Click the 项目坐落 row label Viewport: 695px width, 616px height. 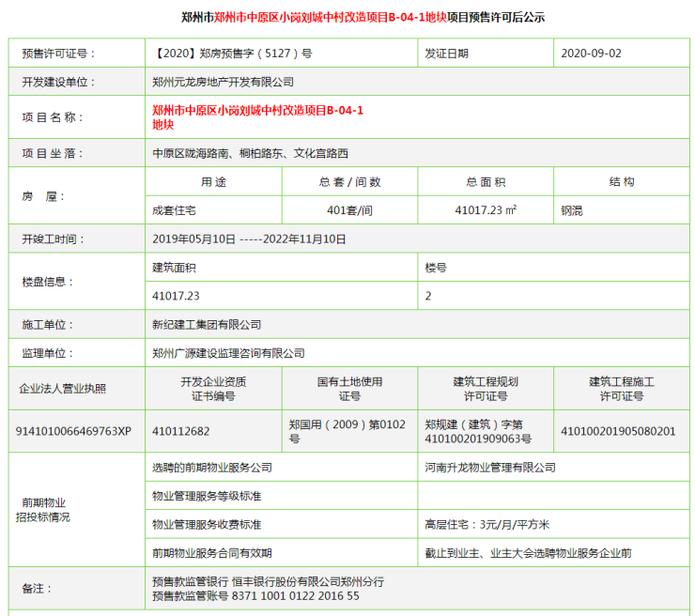point(53,153)
